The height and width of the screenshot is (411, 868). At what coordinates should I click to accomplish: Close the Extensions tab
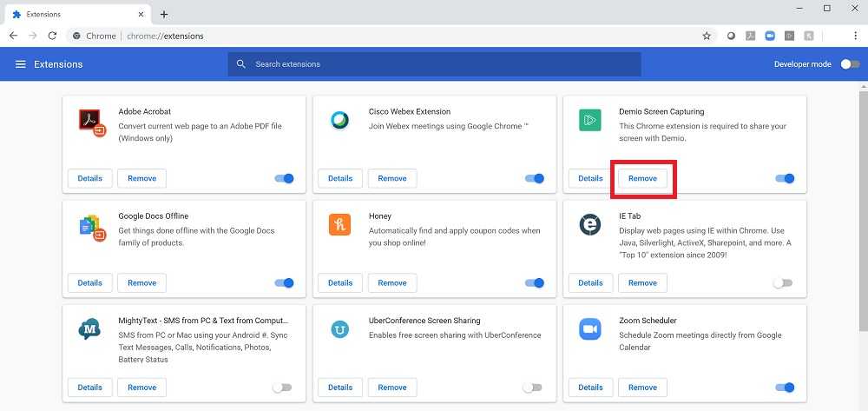pyautogui.click(x=141, y=15)
